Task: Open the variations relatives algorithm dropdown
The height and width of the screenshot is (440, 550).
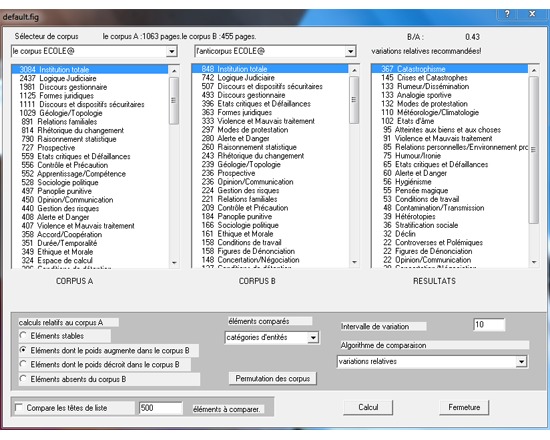Action: click(522, 362)
